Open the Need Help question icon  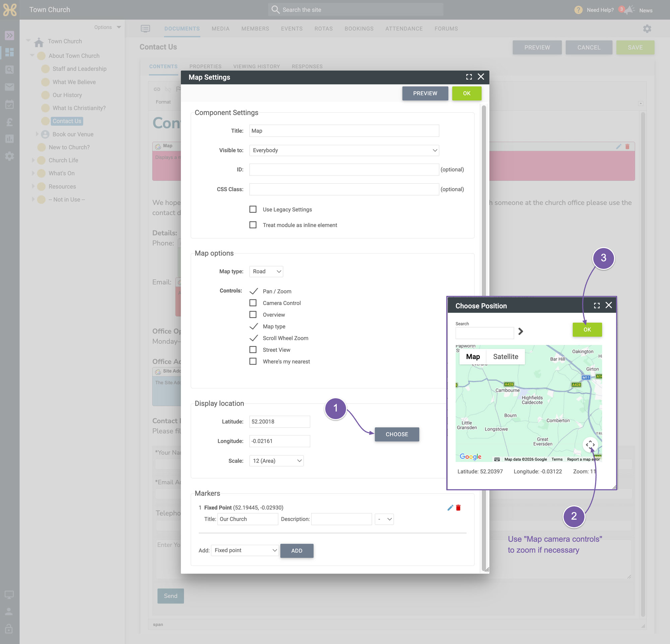[x=578, y=10]
